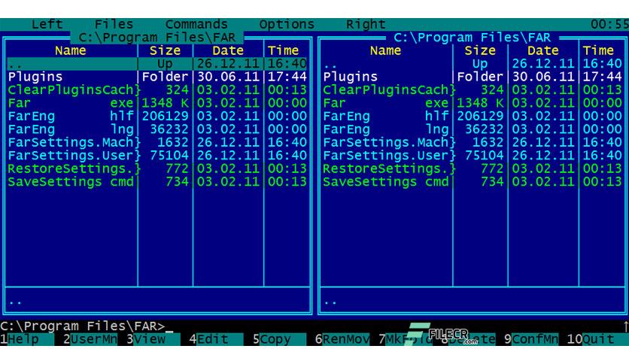Image resolution: width=629 pixels, height=364 pixels.
Task: Click the 3 View key label
Action: tap(153, 339)
